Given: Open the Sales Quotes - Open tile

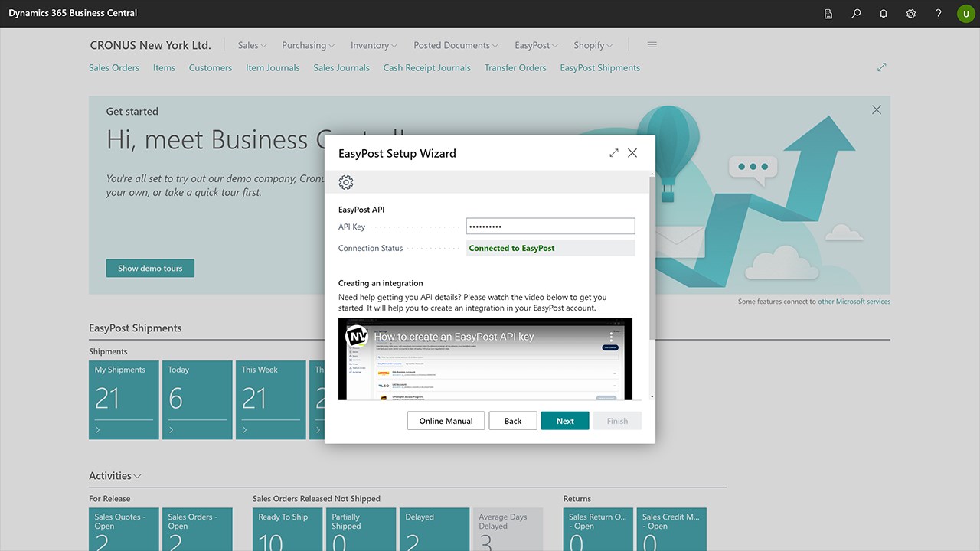Looking at the screenshot, I should pyautogui.click(x=124, y=530).
